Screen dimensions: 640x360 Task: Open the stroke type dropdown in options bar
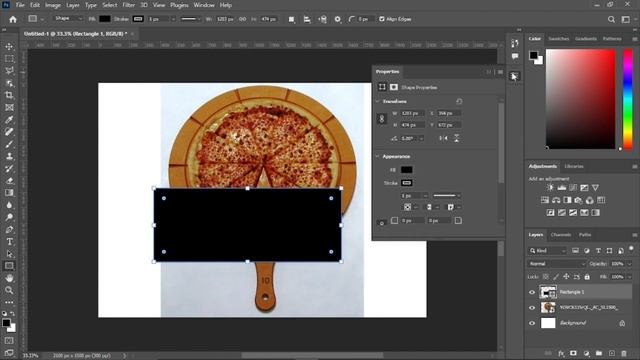point(191,19)
